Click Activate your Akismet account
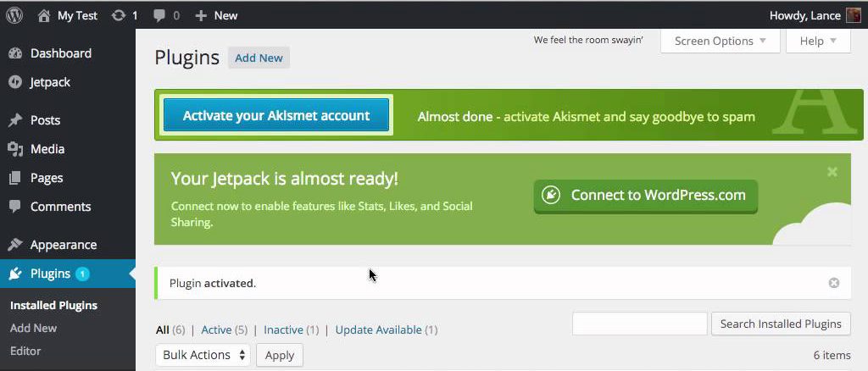Image resolution: width=868 pixels, height=371 pixels. (276, 115)
